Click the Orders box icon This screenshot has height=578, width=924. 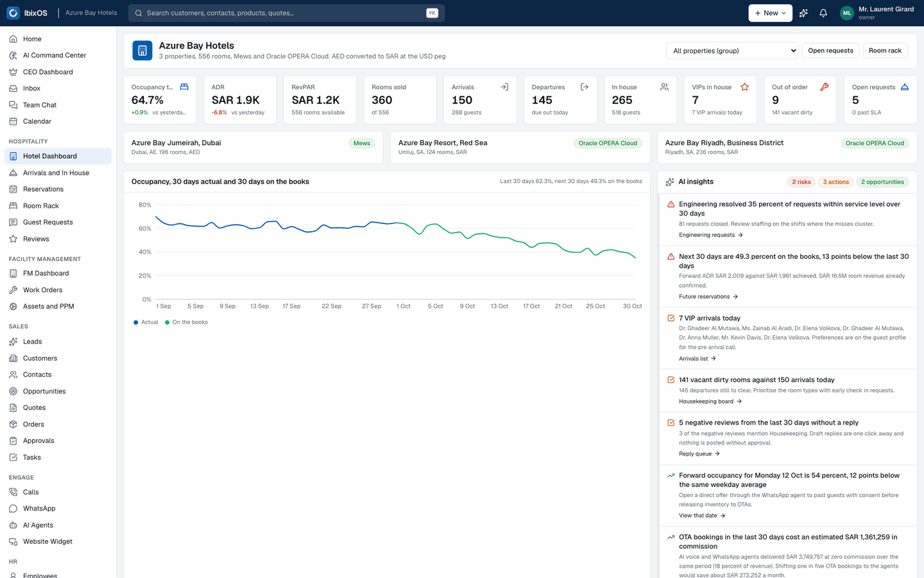(x=13, y=425)
